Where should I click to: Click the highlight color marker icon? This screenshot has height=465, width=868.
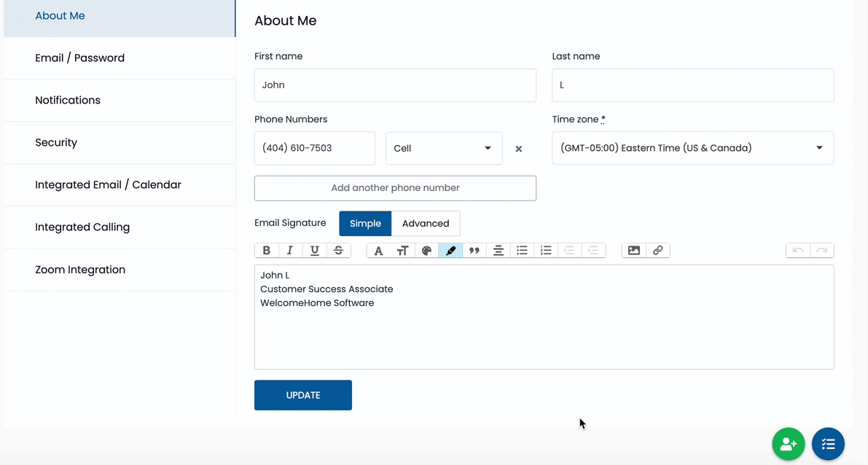pyautogui.click(x=450, y=250)
